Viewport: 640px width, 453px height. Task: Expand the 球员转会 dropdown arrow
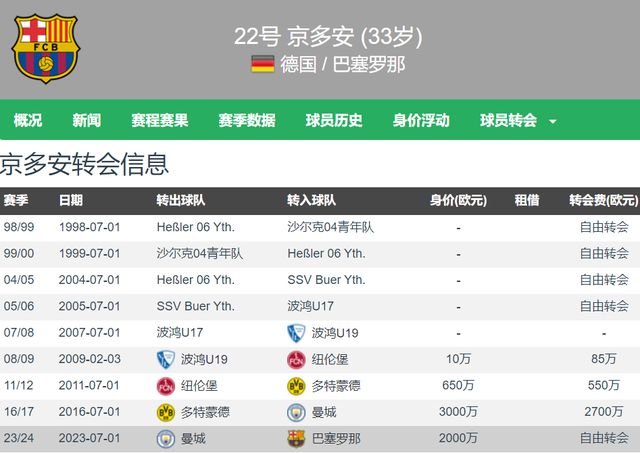553,121
